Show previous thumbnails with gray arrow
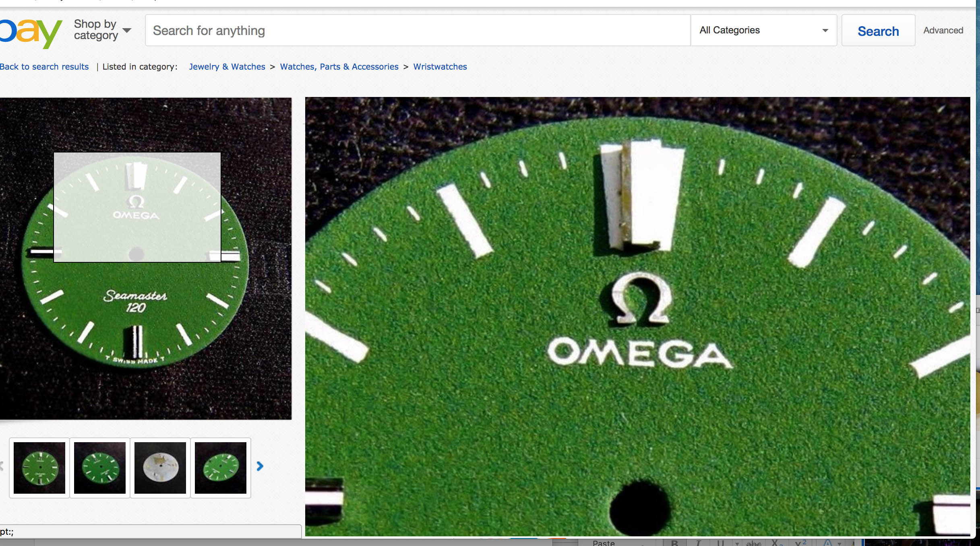The image size is (980, 546). pos(2,466)
